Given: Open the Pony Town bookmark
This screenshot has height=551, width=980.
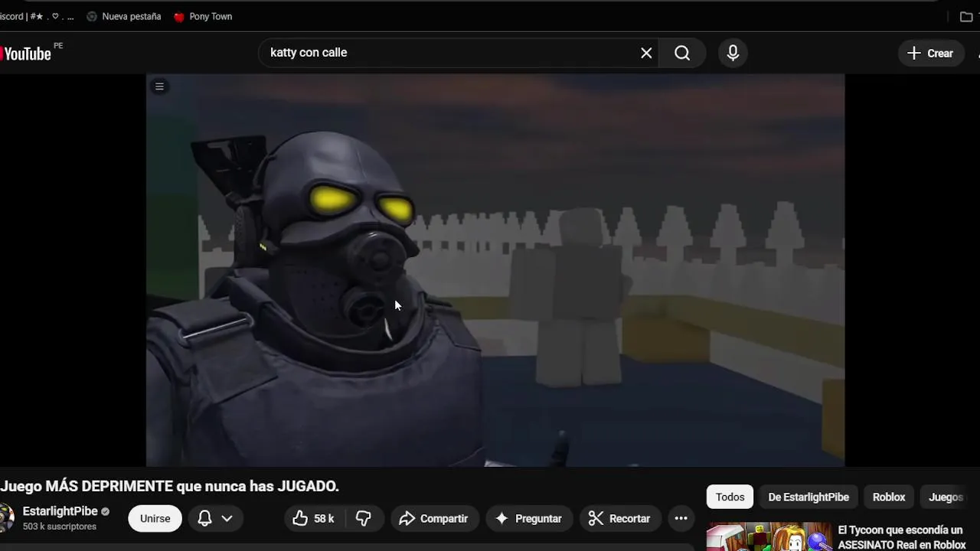Looking at the screenshot, I should coord(203,16).
